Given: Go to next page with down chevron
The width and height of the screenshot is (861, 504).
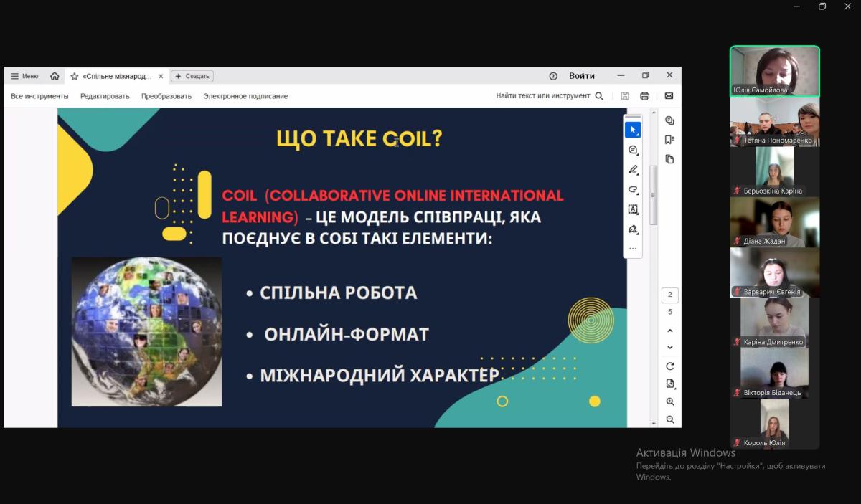Looking at the screenshot, I should 670,348.
